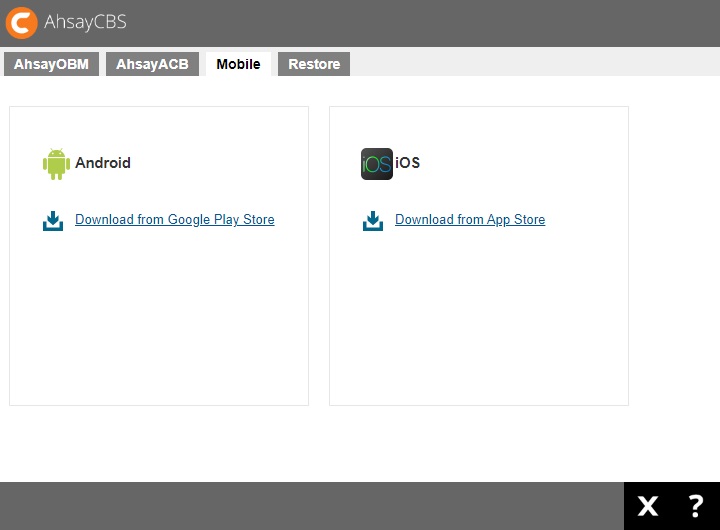Image resolution: width=720 pixels, height=530 pixels.
Task: Close the dialog using the X icon
Action: pos(648,506)
